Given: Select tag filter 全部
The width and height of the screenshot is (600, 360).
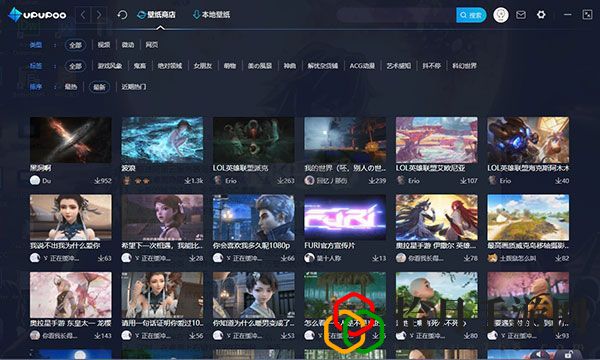Looking at the screenshot, I should click(75, 66).
